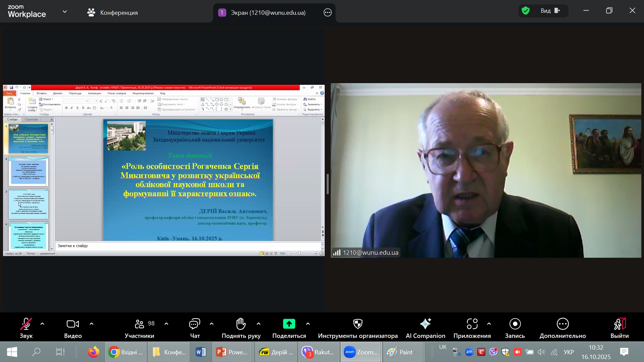Unmute microphone with Звук toggle

pos(26,324)
